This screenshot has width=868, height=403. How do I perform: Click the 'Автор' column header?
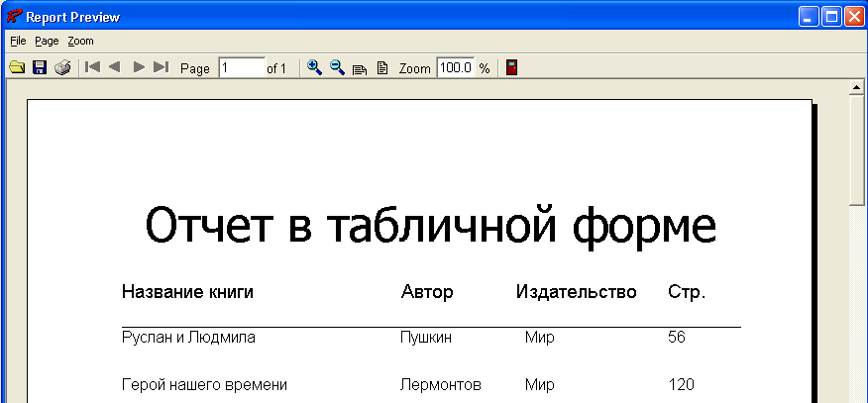(x=427, y=292)
